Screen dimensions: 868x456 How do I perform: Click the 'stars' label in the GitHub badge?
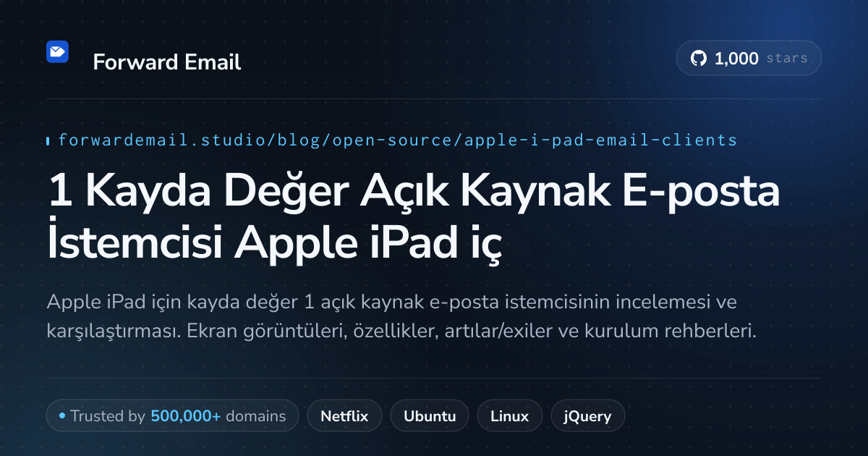pyautogui.click(x=787, y=59)
